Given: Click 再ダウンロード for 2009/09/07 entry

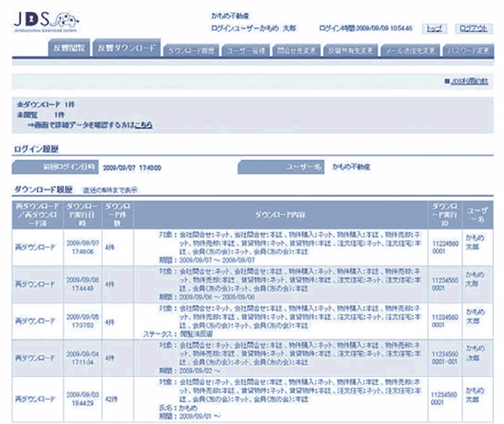Looking at the screenshot, I should 35,247.
